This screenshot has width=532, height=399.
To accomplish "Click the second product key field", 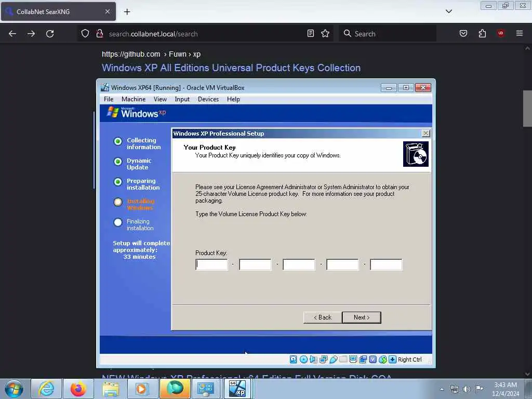I will (x=255, y=264).
